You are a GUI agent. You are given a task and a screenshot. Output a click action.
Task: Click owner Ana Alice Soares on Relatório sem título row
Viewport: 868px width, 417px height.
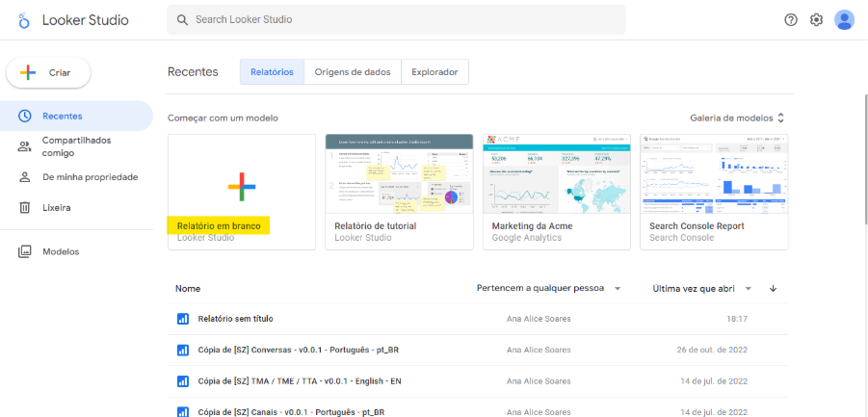coord(539,319)
